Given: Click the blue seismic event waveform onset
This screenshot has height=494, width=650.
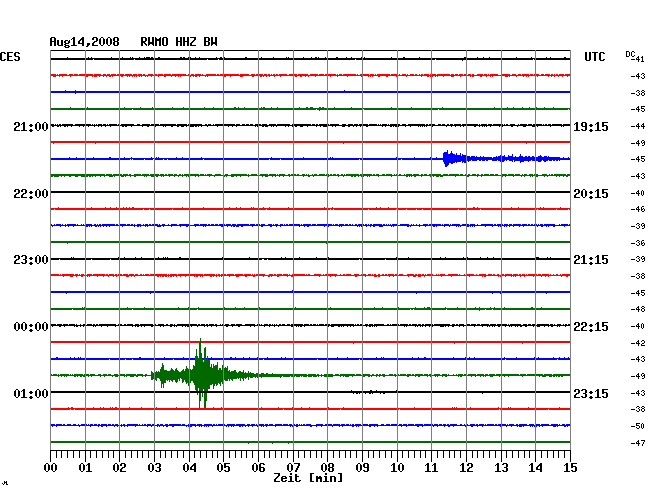Looking at the screenshot, I should point(448,158).
